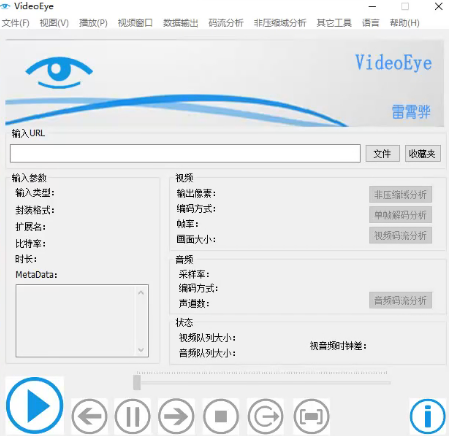Screen dimensions: 449x436
Task: Open the 其它工具 menu
Action: click(334, 23)
